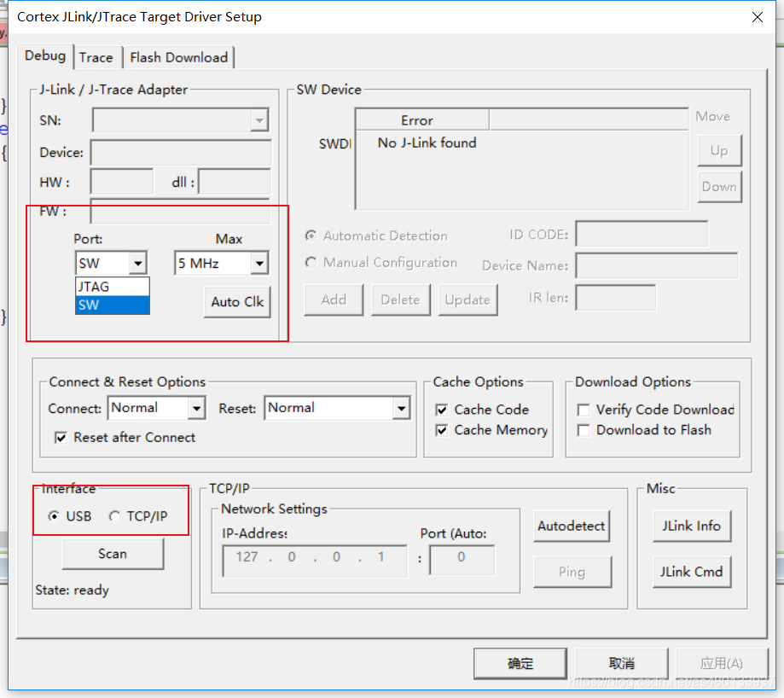
Task: Select the TCP/IP interface radio button
Action: pyautogui.click(x=115, y=516)
